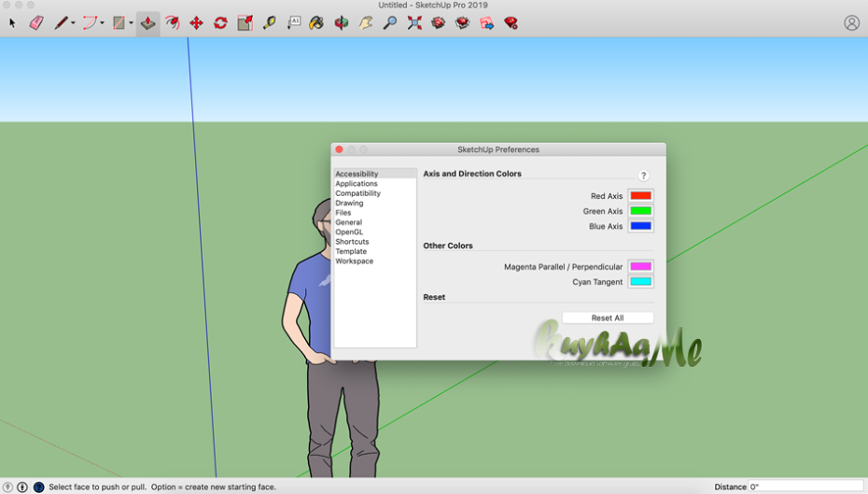Viewport: 868px width, 494px height.
Task: Select OpenGL preferences category
Action: (x=375, y=232)
